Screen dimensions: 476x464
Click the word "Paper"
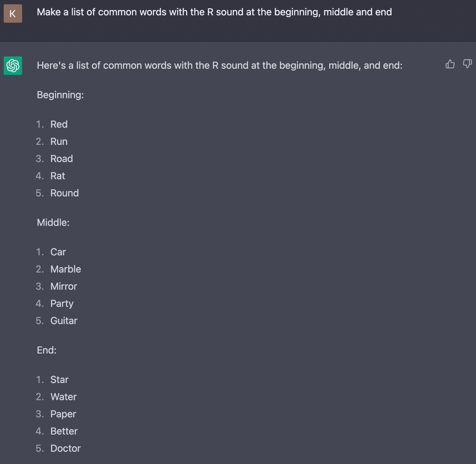point(63,414)
